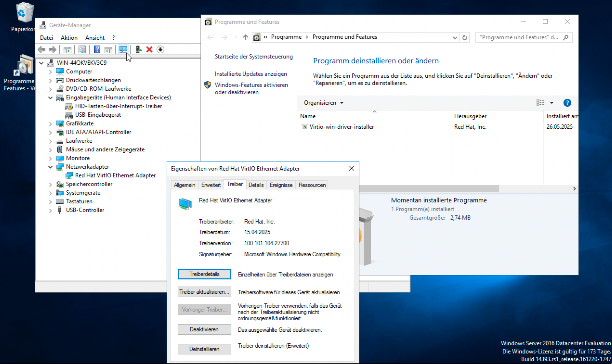Expand the Grafikkarte tree node
The height and width of the screenshot is (364, 612).
(50, 124)
